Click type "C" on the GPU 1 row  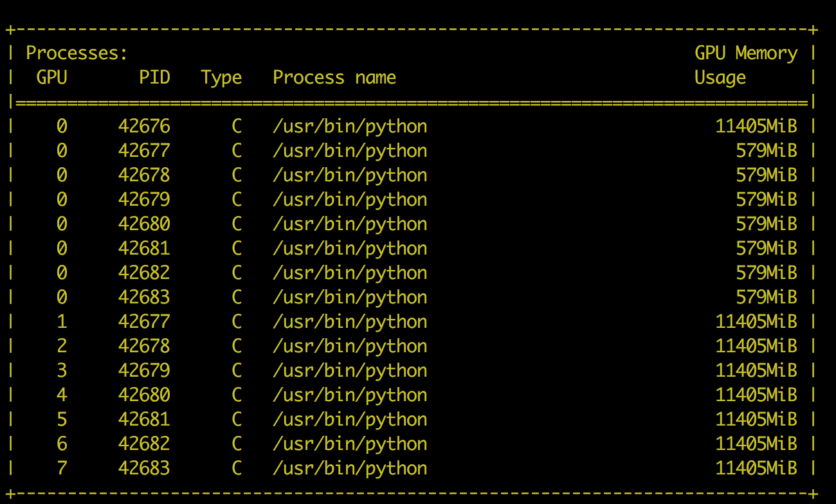237,321
